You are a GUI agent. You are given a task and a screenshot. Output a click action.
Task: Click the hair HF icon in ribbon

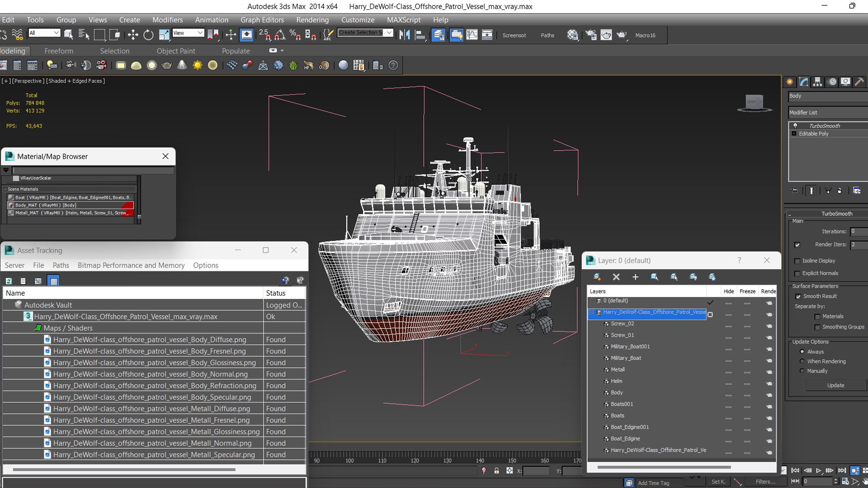coord(308,65)
